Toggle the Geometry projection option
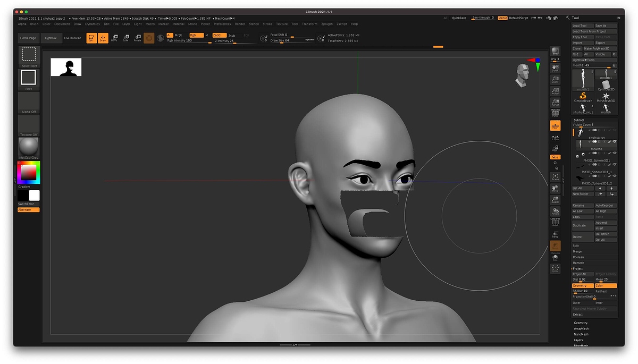The image size is (638, 364). tap(583, 286)
